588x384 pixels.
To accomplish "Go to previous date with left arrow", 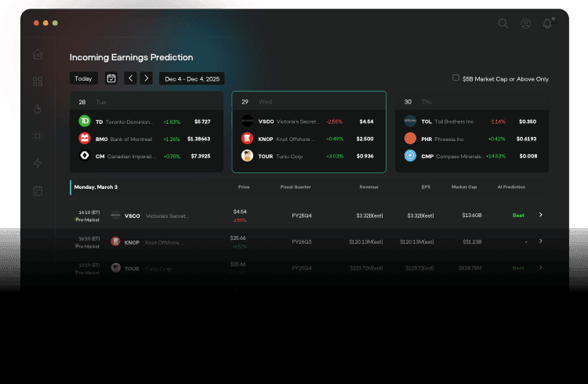I will (x=130, y=78).
